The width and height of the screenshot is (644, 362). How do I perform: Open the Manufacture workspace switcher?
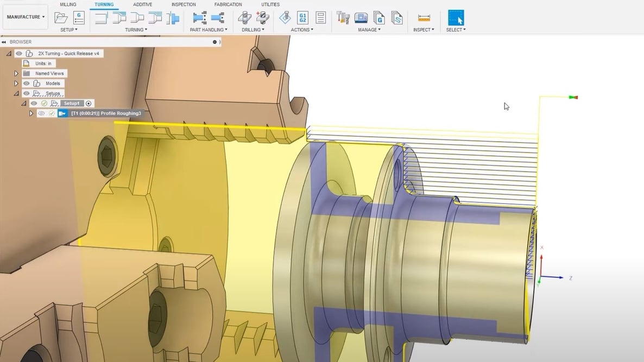25,16
